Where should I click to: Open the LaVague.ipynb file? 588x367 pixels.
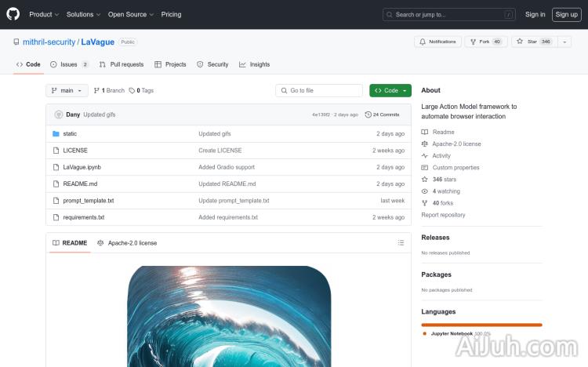coord(82,167)
